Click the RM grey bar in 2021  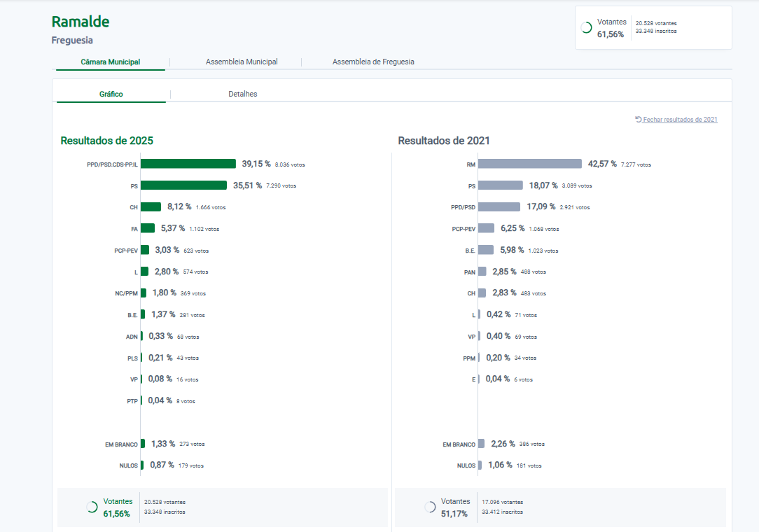click(x=530, y=164)
